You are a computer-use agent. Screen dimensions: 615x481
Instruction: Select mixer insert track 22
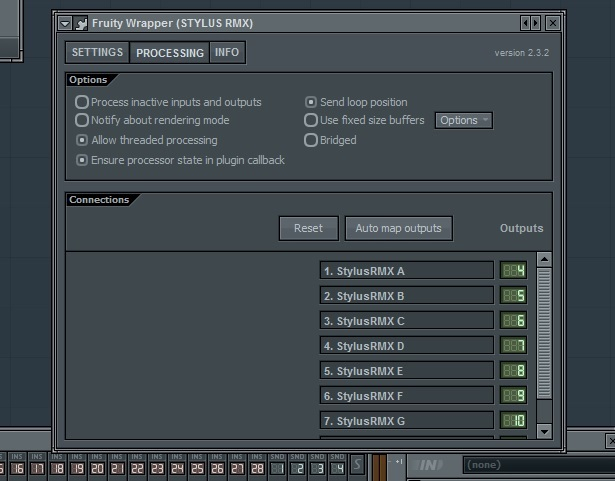(137, 466)
